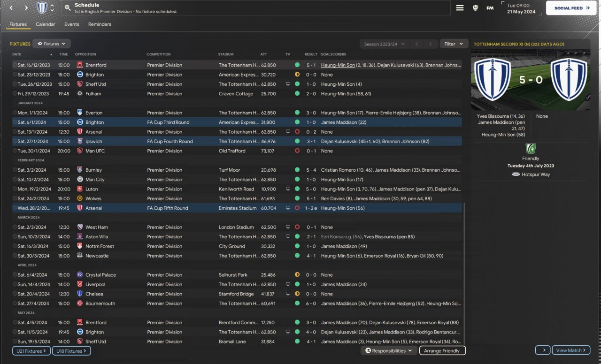
Task: Click the search magnifier icon
Action: pos(68,8)
